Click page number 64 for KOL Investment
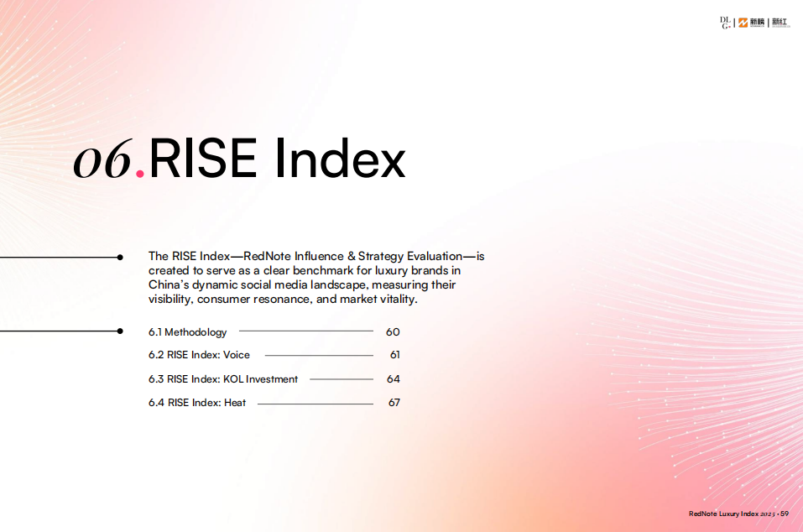803x532 pixels. click(394, 379)
